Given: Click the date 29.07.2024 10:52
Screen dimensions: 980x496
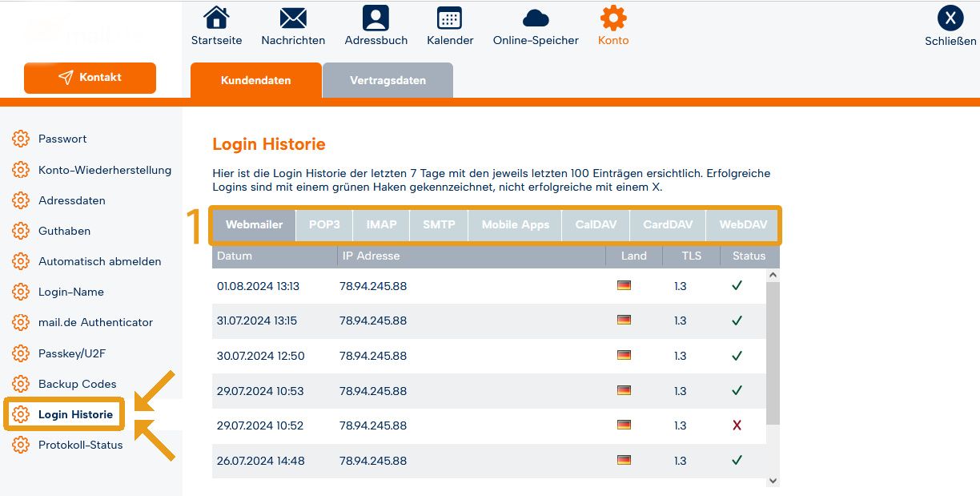Looking at the screenshot, I should point(260,425).
